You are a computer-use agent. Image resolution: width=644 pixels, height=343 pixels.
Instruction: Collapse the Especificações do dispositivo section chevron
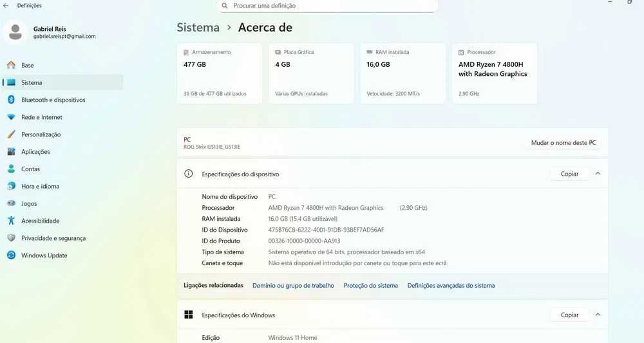(x=598, y=174)
